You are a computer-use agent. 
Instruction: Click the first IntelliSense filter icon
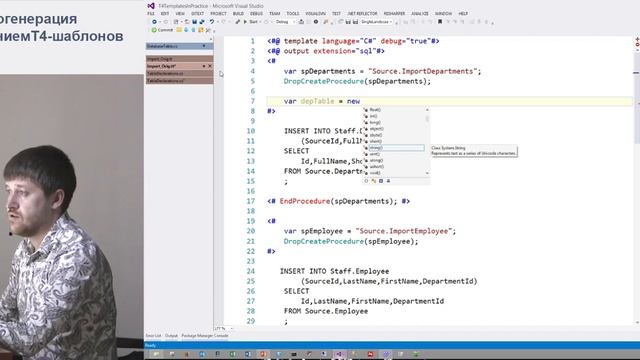(366, 181)
